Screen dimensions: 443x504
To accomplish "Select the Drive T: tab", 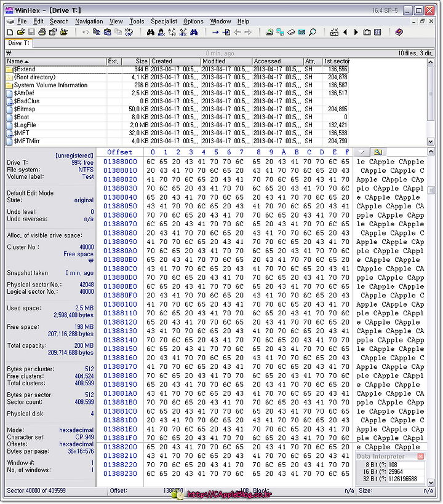I will click(x=18, y=43).
